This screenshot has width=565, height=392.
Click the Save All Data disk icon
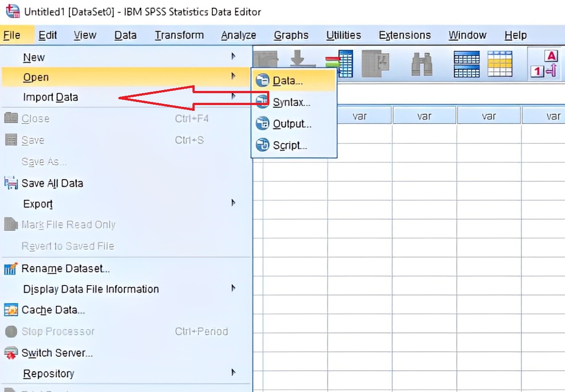pos(10,183)
